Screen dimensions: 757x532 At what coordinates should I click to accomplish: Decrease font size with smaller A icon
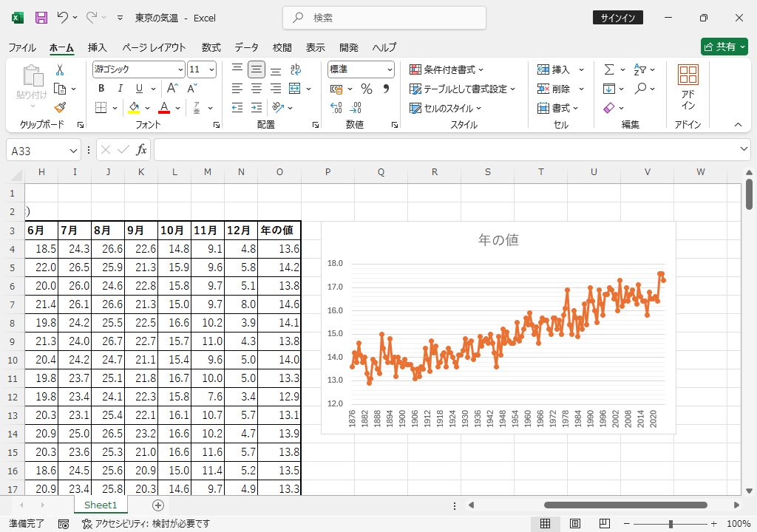(x=192, y=89)
